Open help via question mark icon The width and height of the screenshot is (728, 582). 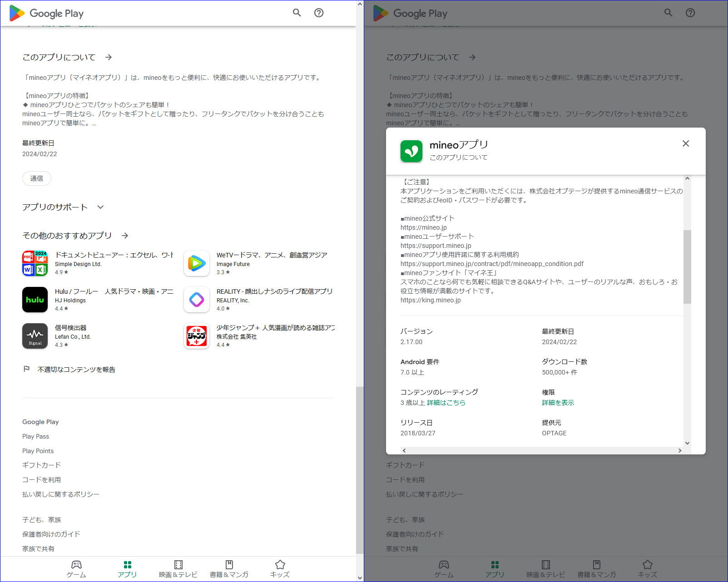tap(319, 13)
